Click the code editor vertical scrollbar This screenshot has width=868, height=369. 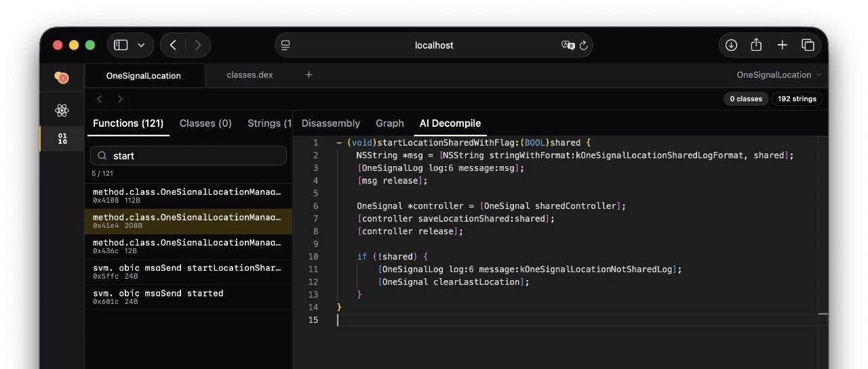[823, 252]
